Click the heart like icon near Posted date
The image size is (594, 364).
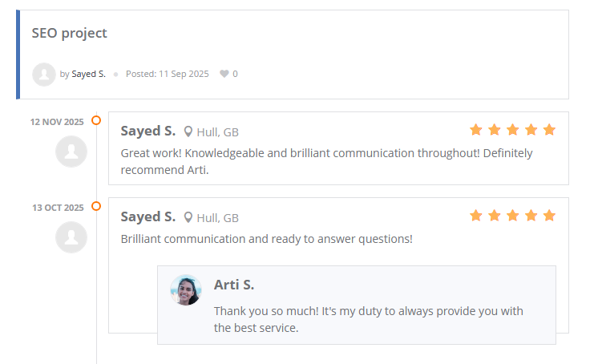(224, 74)
